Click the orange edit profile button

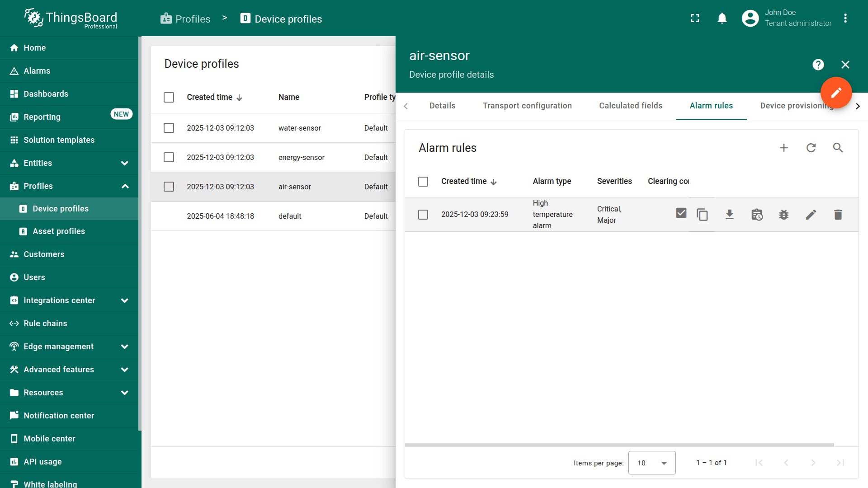pyautogui.click(x=836, y=93)
